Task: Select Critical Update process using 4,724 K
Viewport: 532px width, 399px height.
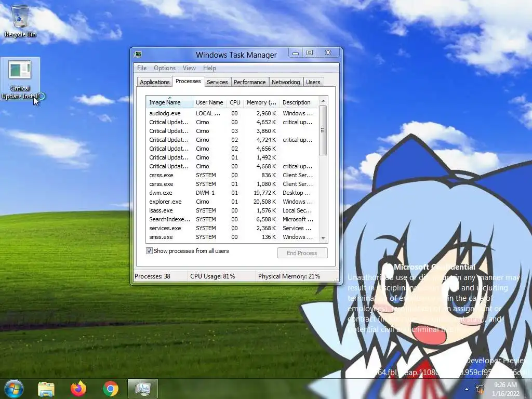Action: pyautogui.click(x=232, y=140)
